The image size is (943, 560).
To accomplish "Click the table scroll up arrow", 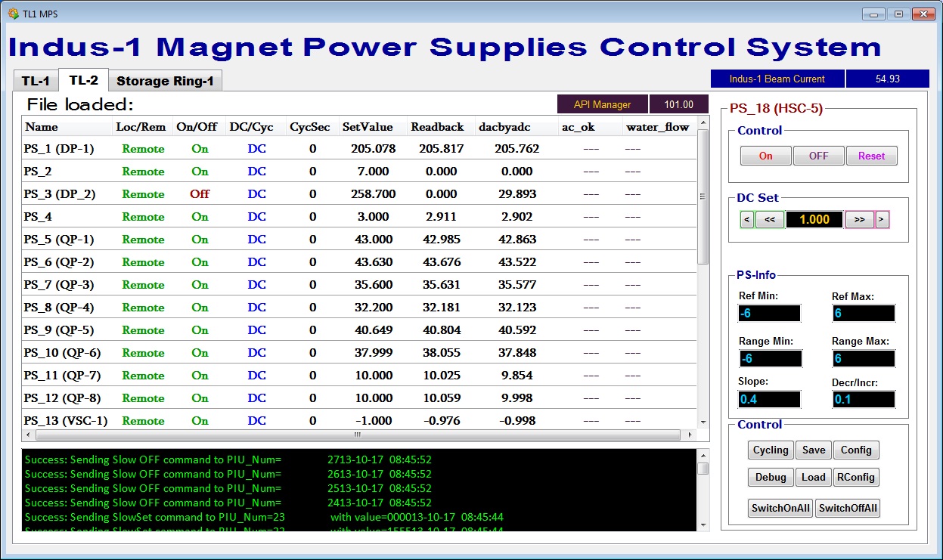I will point(703,123).
